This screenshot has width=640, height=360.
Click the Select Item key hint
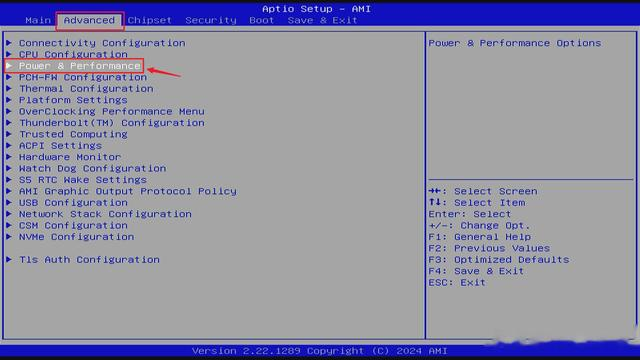point(477,203)
